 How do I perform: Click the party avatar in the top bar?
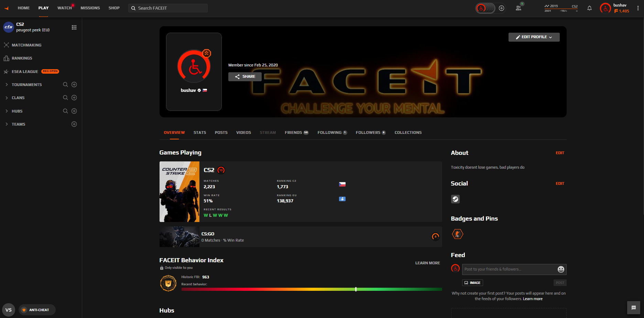[x=481, y=8]
